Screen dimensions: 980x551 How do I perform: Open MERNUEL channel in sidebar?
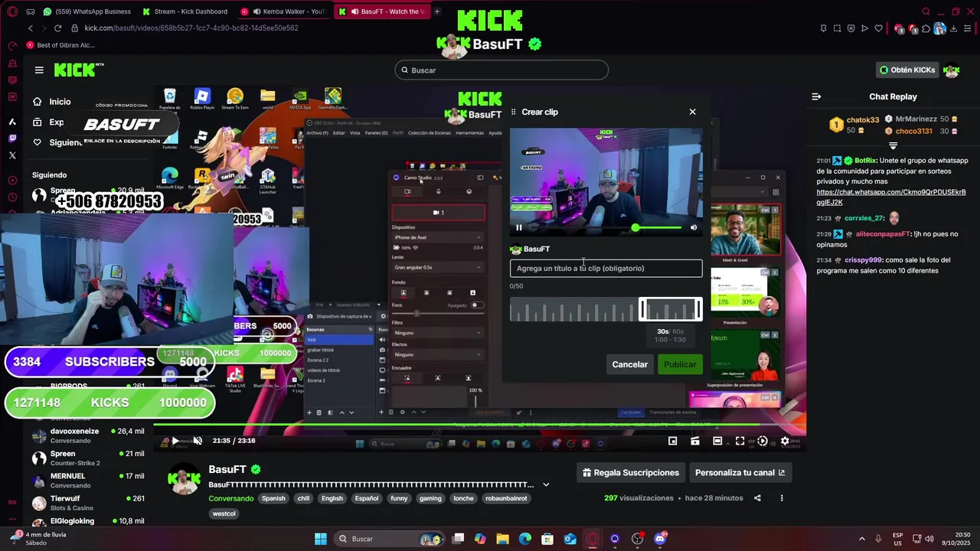[x=88, y=481]
